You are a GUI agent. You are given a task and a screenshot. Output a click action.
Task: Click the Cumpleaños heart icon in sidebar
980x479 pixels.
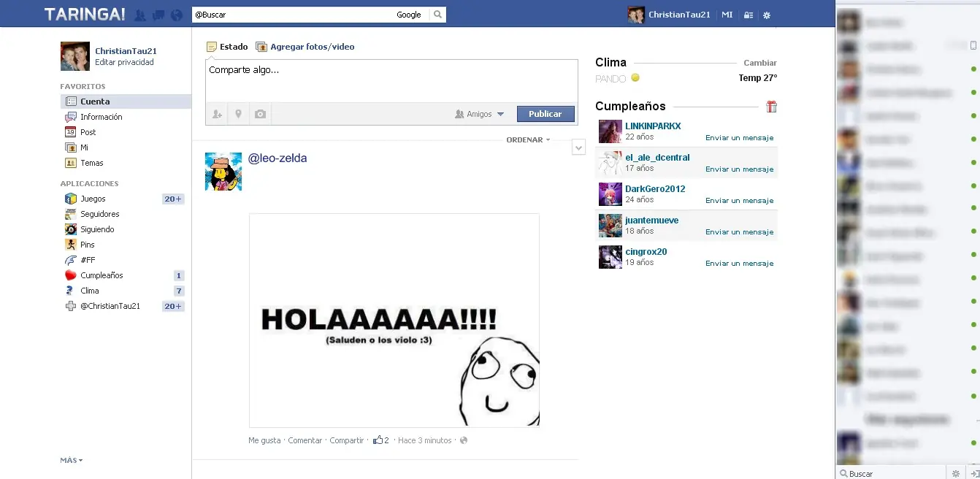coord(71,275)
